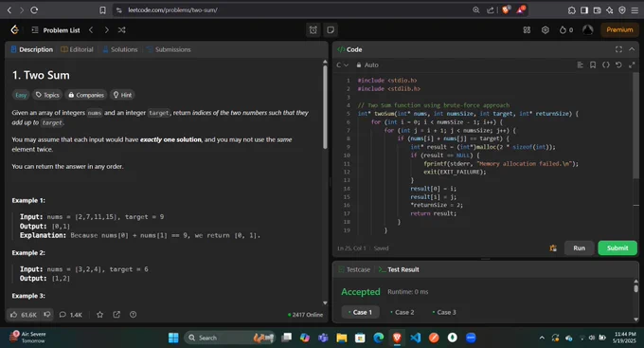Star the problem as favorite
644x348 pixels.
coord(99,315)
